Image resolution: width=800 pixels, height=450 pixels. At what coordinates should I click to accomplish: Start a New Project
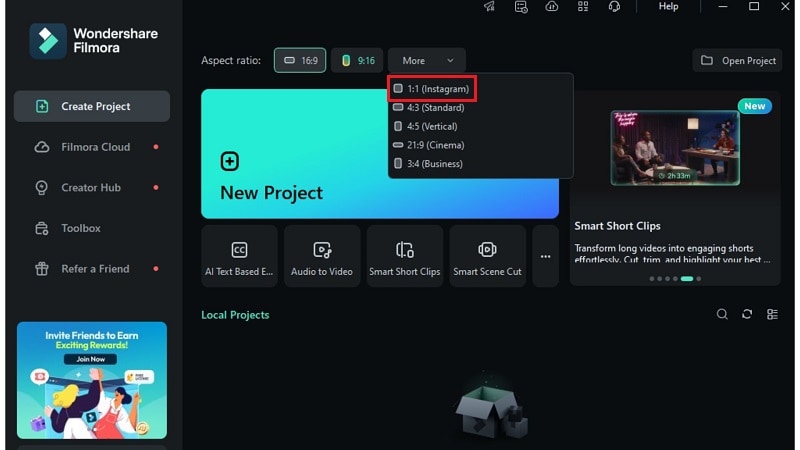380,154
